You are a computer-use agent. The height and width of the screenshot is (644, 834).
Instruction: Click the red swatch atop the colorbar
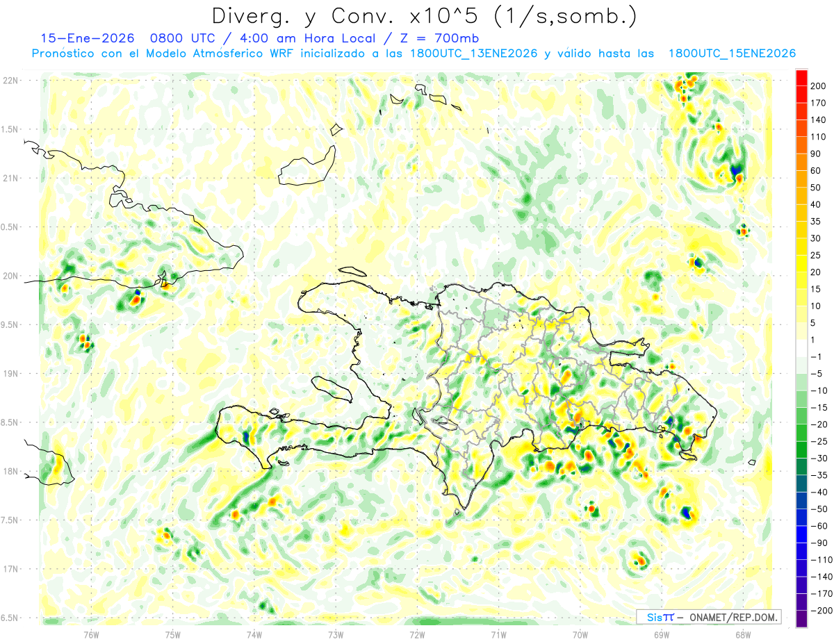[801, 77]
